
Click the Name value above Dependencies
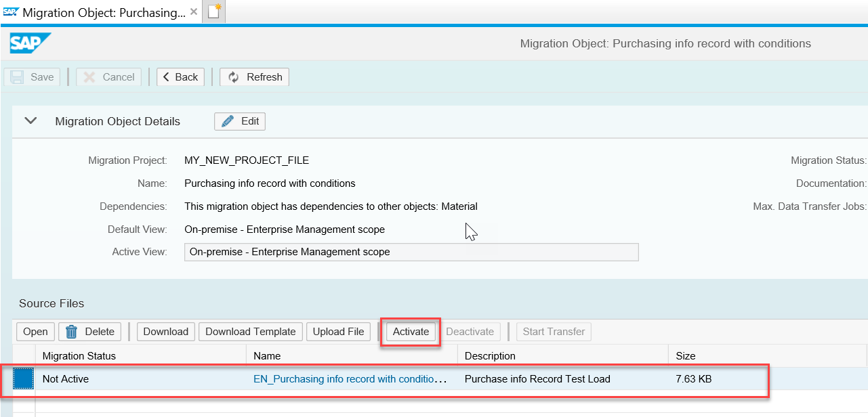[270, 183]
